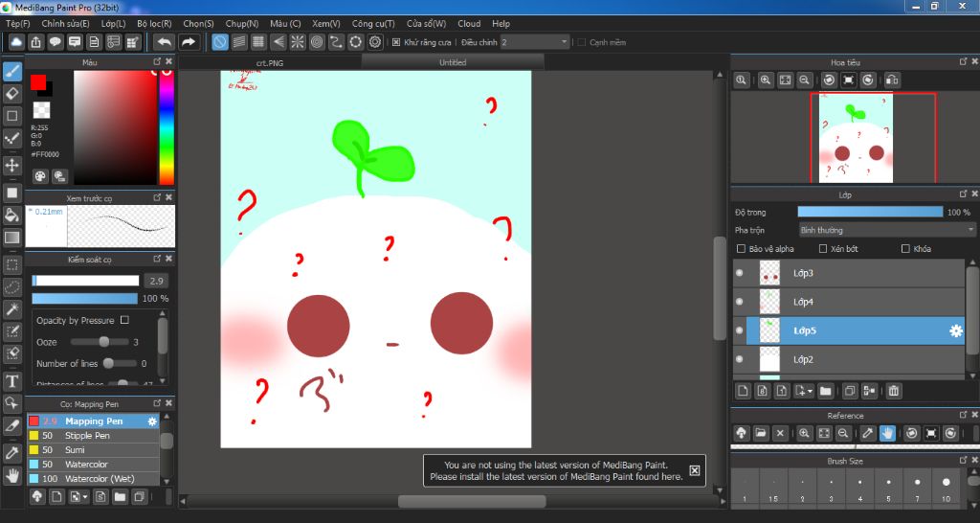This screenshot has width=980, height=523.
Task: Select the Brush tool in left toolbar
Action: [11, 71]
